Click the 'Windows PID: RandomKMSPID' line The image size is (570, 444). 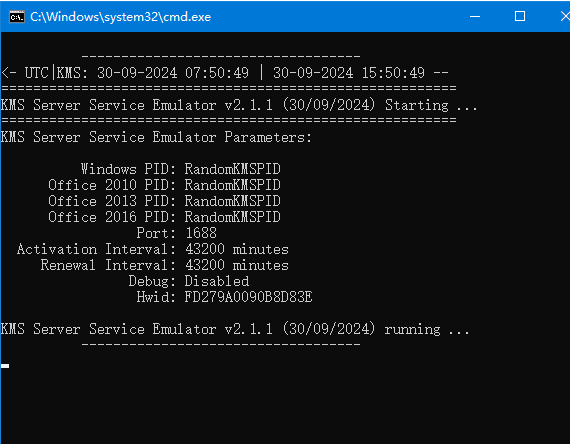180,169
